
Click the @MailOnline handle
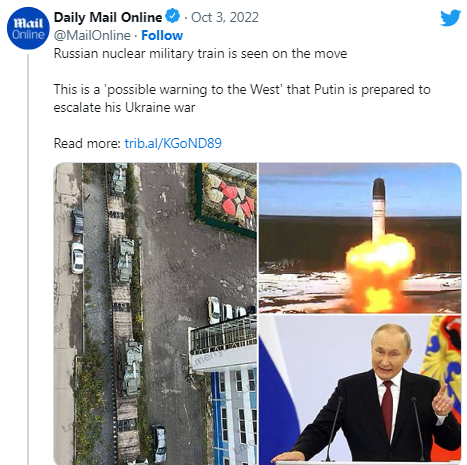pyautogui.click(x=92, y=35)
